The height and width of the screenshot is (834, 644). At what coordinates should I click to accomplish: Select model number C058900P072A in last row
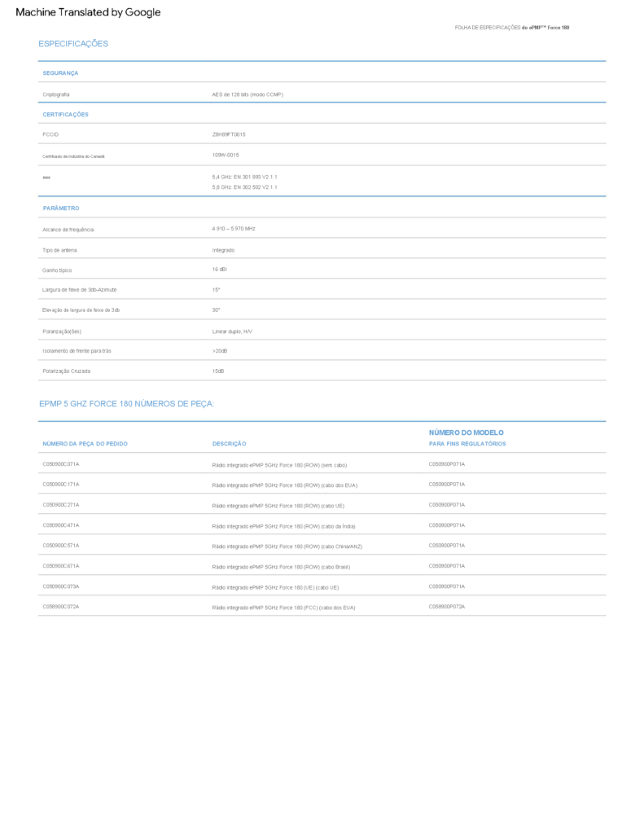447,607
